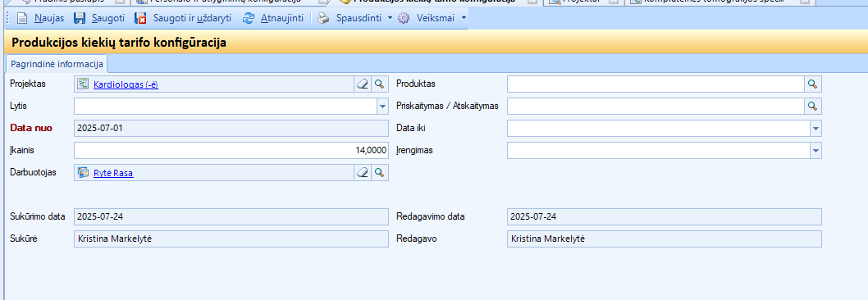Click the project icon beside Kardiologas (-ė)
The height and width of the screenshot is (300, 868).
[x=84, y=84]
